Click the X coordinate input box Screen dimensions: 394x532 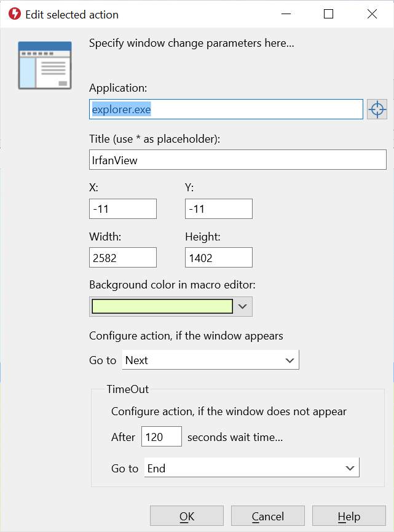point(123,208)
